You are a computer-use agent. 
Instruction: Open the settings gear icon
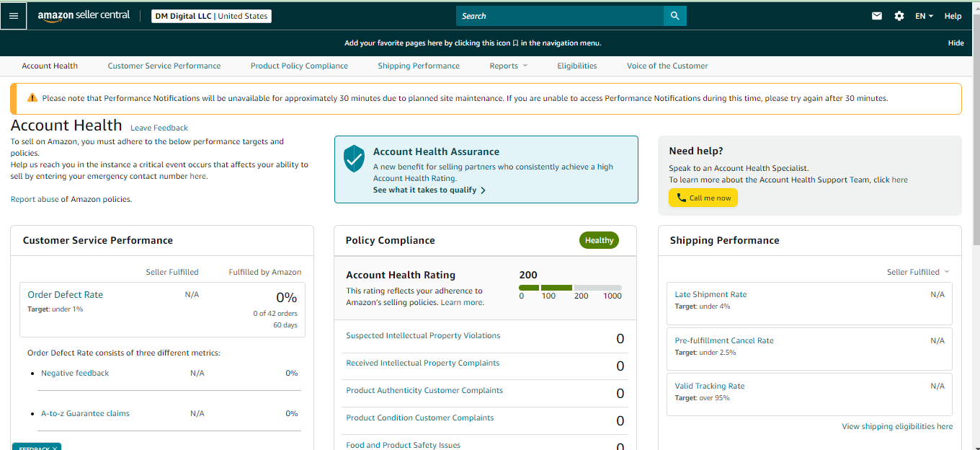pos(899,16)
